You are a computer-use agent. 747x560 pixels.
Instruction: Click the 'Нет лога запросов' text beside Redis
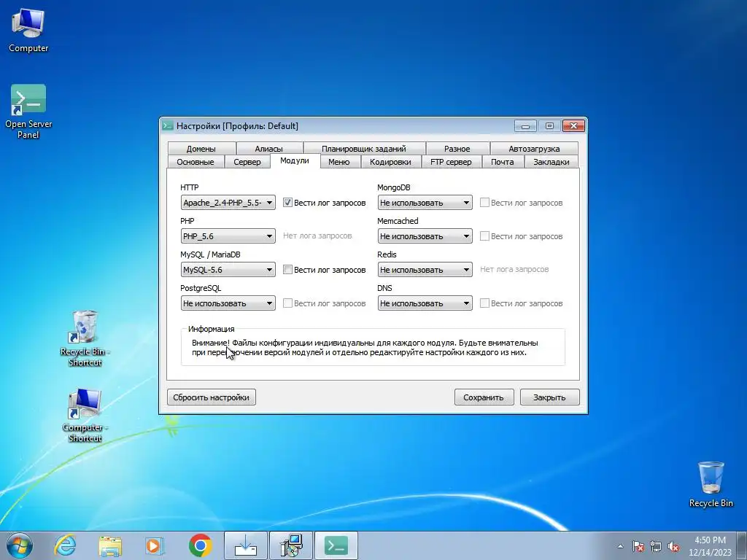pos(514,270)
